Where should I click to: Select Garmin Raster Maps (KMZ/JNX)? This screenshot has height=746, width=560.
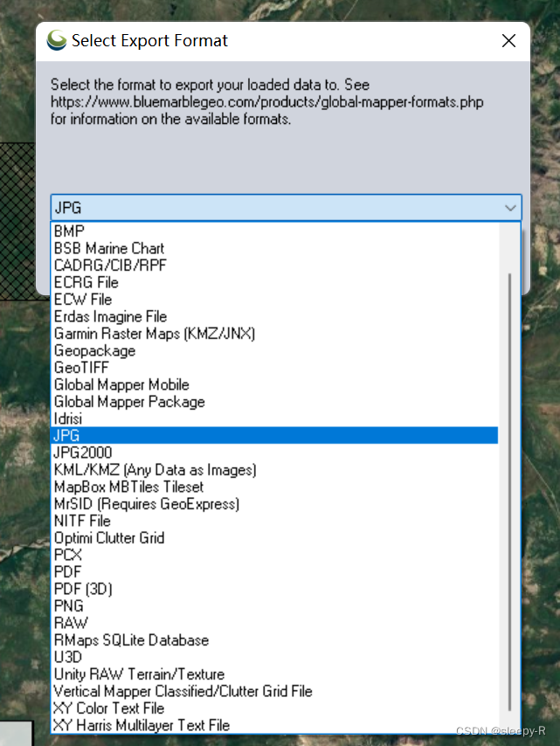[274, 334]
